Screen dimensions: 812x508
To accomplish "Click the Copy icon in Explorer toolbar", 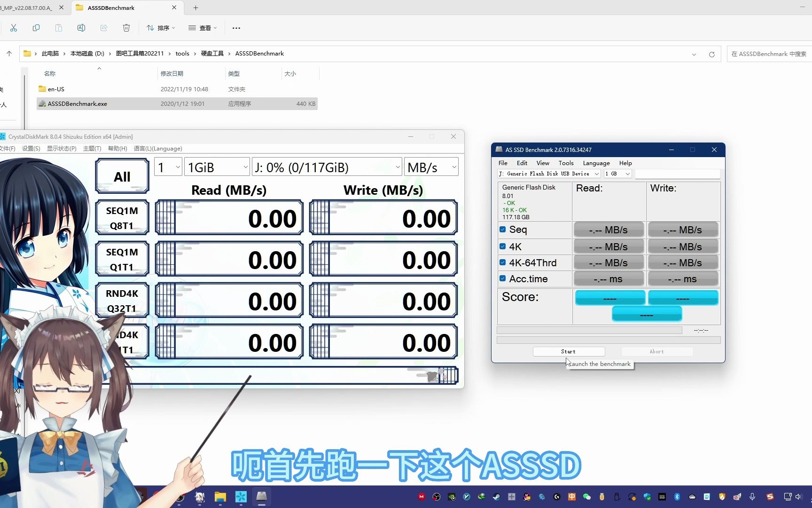I will coord(36,28).
